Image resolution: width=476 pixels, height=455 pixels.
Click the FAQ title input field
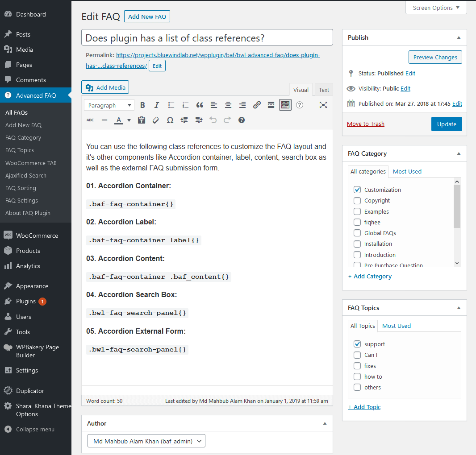(207, 37)
